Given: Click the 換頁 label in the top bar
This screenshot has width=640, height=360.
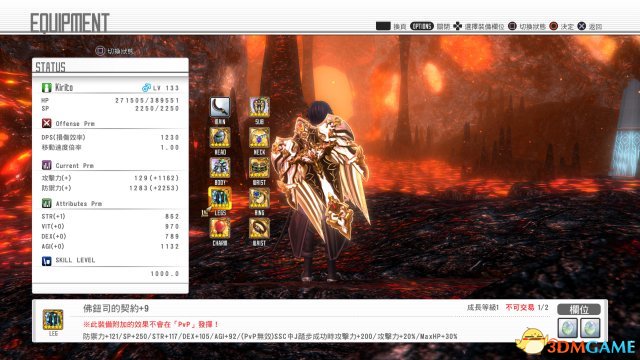Looking at the screenshot, I should [400, 27].
